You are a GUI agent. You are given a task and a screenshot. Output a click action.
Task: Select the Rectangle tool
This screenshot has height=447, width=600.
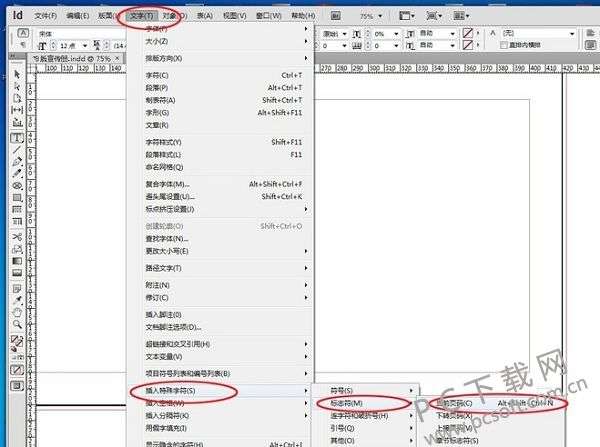pyautogui.click(x=17, y=197)
